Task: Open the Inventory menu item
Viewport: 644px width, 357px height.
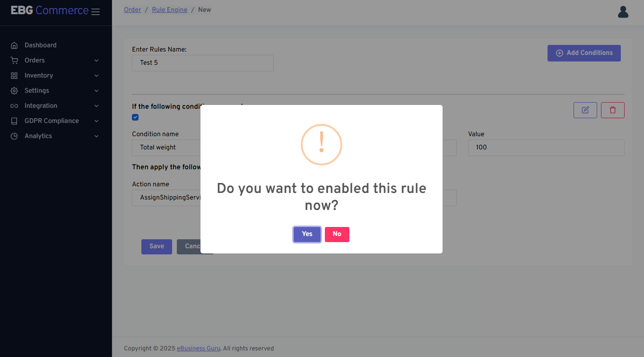Action: pyautogui.click(x=39, y=76)
